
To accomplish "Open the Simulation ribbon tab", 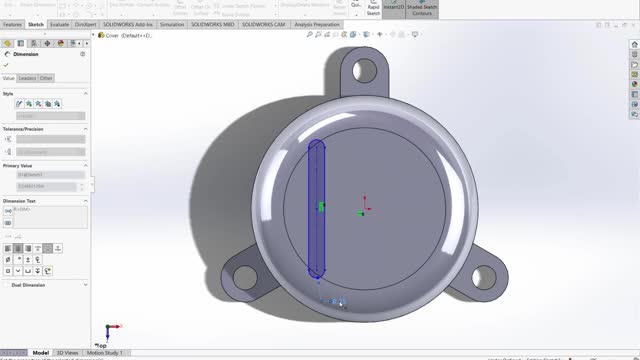I will point(172,24).
